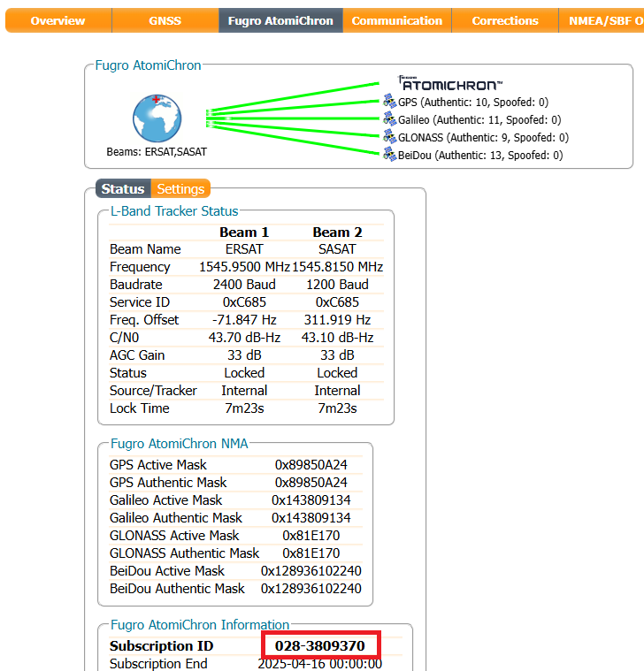Image resolution: width=644 pixels, height=671 pixels.
Task: Click the GPS Active Mask value 0x89850A24
Action: pyautogui.click(x=311, y=465)
